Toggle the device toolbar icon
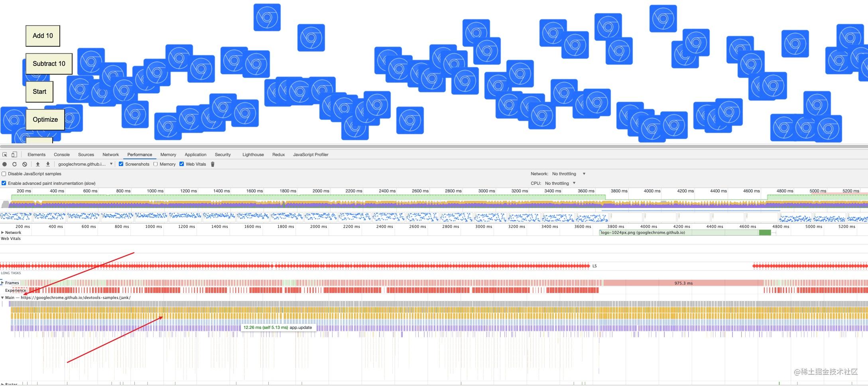This screenshot has height=386, width=868. click(14, 154)
